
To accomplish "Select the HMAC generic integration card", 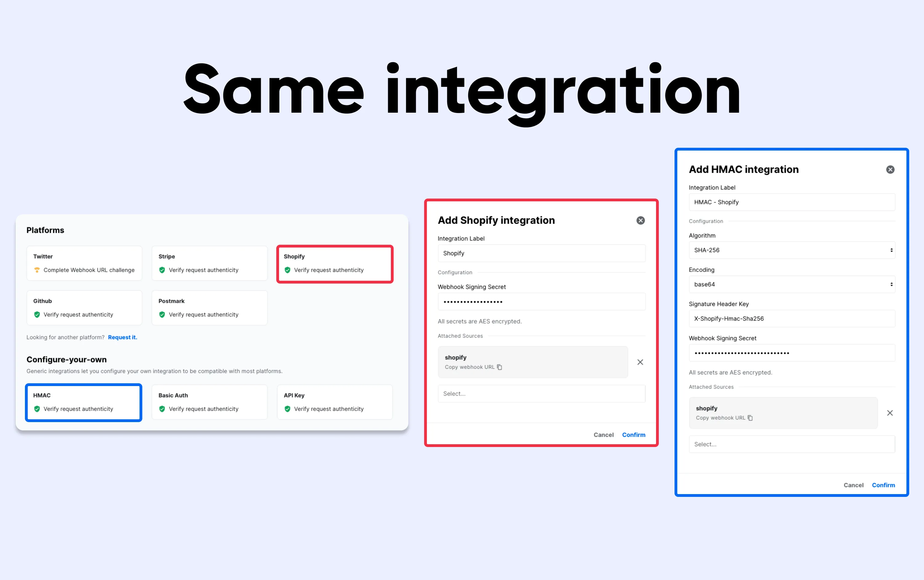I will pyautogui.click(x=84, y=402).
